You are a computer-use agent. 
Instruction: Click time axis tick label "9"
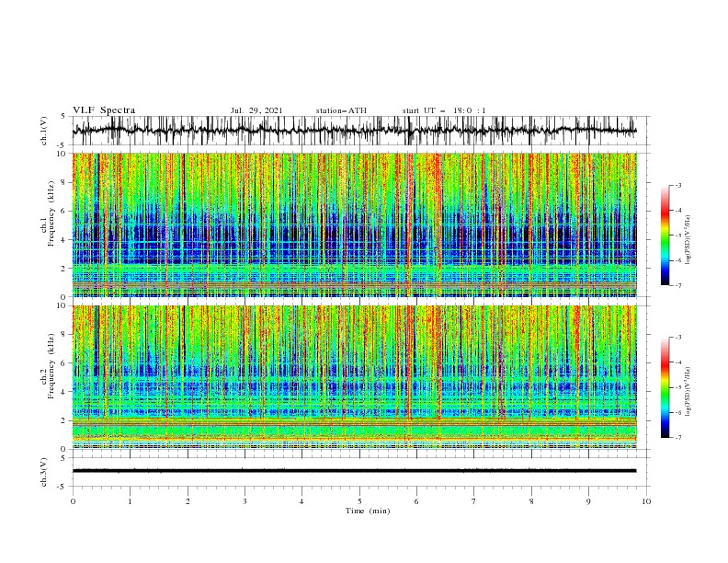588,501
